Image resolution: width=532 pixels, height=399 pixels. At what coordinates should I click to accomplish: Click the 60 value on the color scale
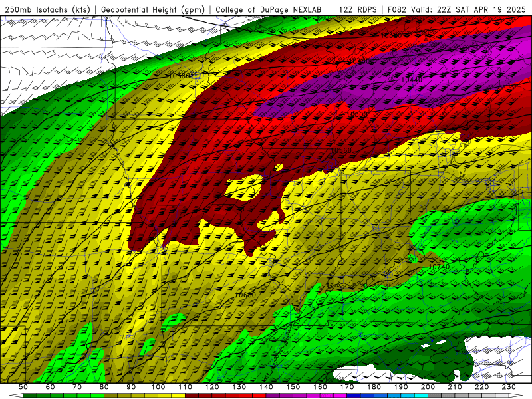[x=51, y=387]
